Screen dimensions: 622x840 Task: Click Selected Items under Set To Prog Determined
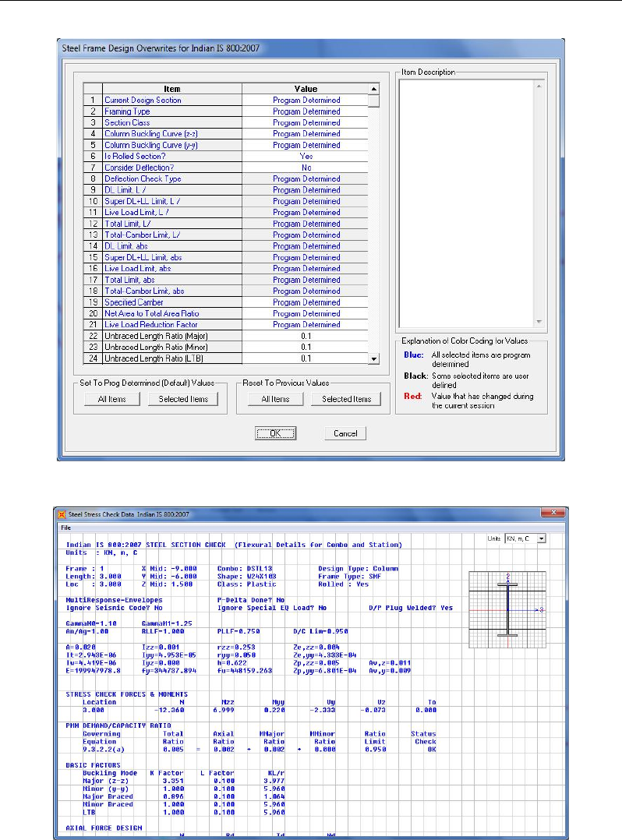[x=183, y=399]
